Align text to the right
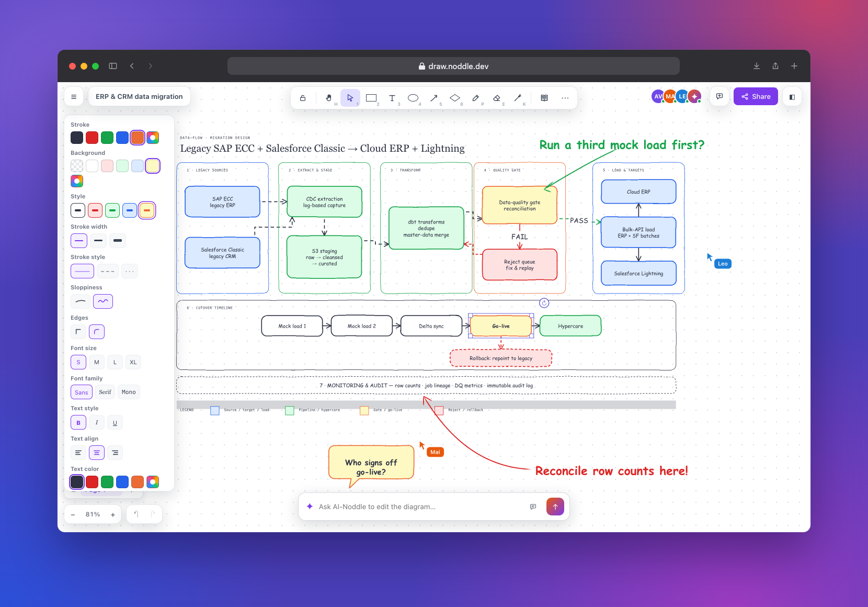The height and width of the screenshot is (607, 868). (115, 453)
